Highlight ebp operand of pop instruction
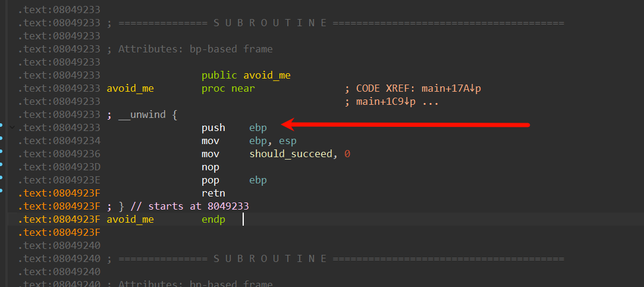This screenshot has height=287, width=644. 258,180
